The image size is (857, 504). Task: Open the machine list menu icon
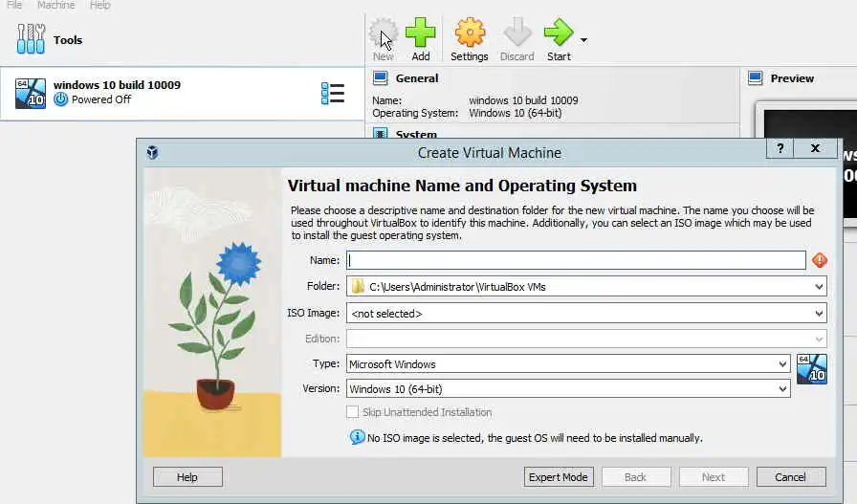click(x=333, y=93)
